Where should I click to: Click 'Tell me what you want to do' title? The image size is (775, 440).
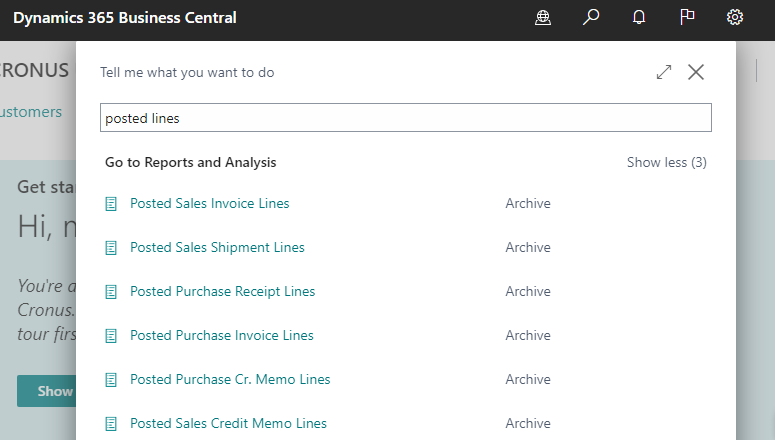tap(187, 72)
